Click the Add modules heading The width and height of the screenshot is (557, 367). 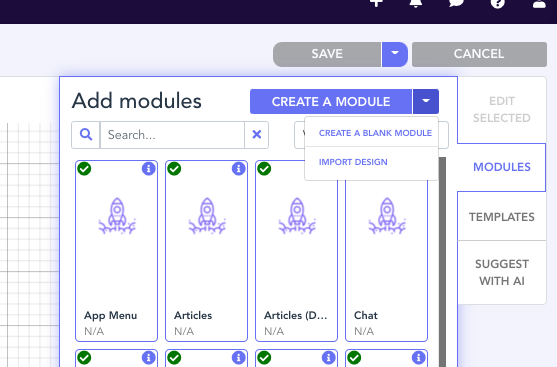point(137,101)
